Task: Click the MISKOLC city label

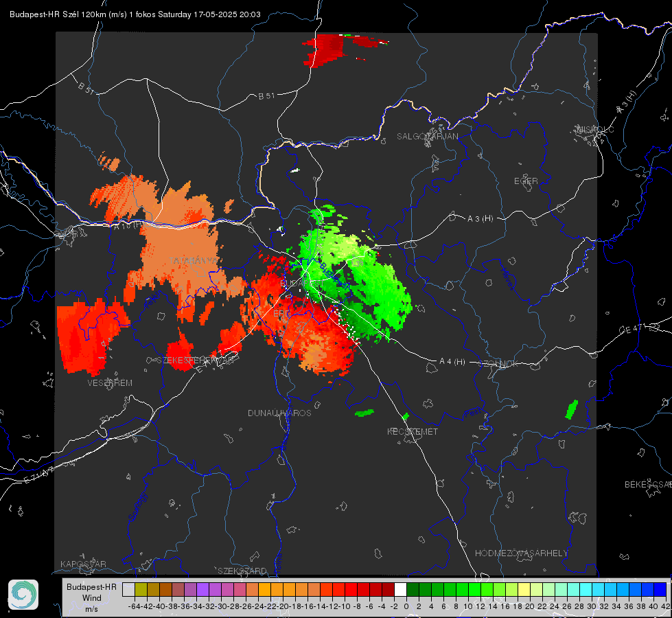Action: pyautogui.click(x=595, y=129)
